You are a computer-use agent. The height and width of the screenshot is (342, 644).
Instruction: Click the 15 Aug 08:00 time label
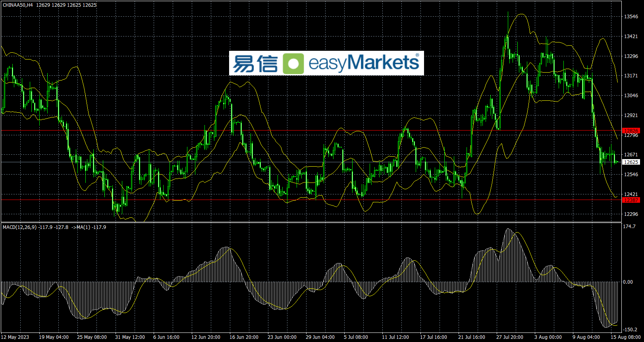(626, 337)
